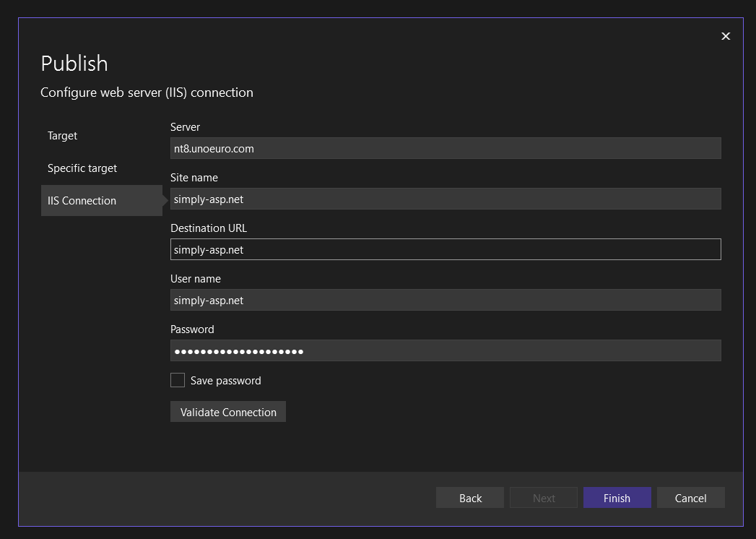Click the 'Server' field label

tap(185, 127)
